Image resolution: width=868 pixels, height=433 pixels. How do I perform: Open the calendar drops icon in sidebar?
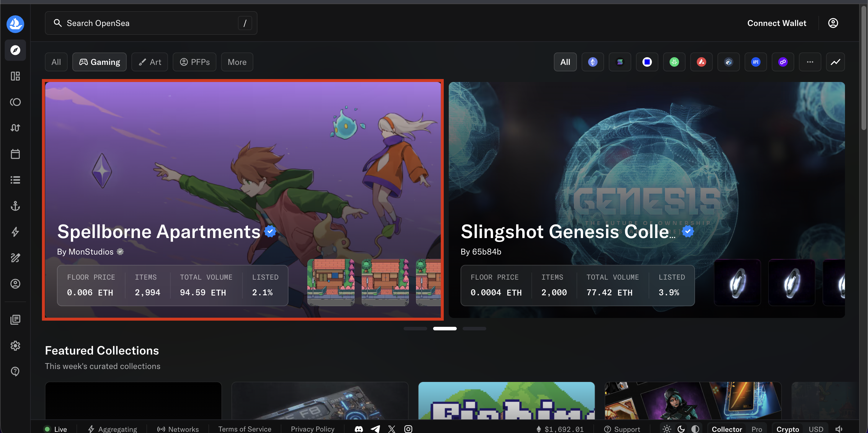pyautogui.click(x=15, y=154)
